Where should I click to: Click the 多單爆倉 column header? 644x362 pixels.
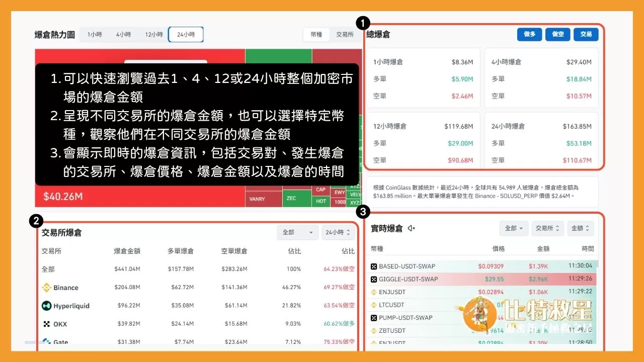[181, 251]
